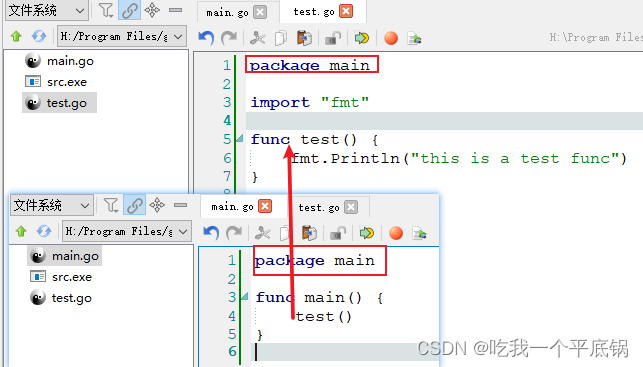Image resolution: width=643 pixels, height=367 pixels.
Task: Click the move/cross-arrows icon in the lower window
Action: click(157, 205)
